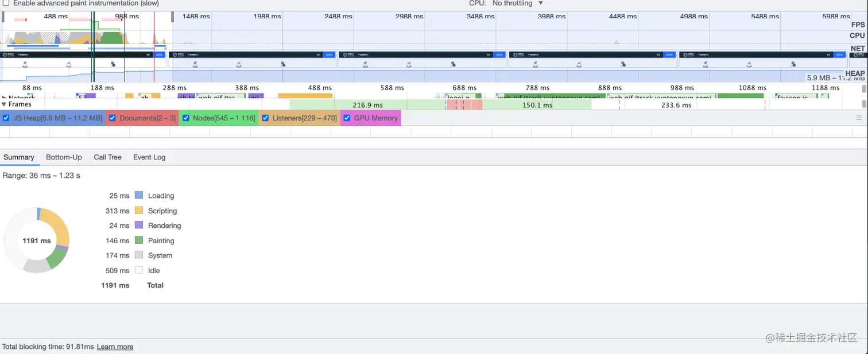Toggle the Documents counter checkbox
Viewport: 868px width, 354px height.
(112, 118)
